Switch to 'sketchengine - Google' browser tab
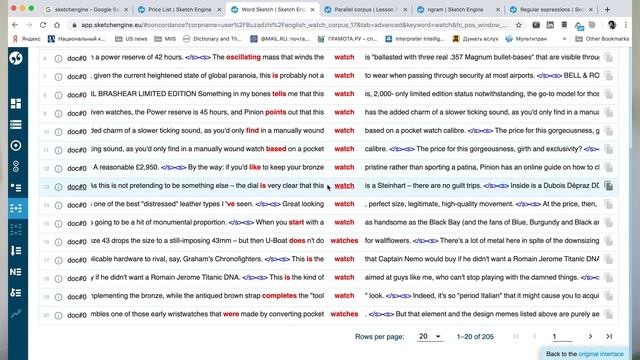Image resolution: width=640 pixels, height=360 pixels. pyautogui.click(x=86, y=9)
